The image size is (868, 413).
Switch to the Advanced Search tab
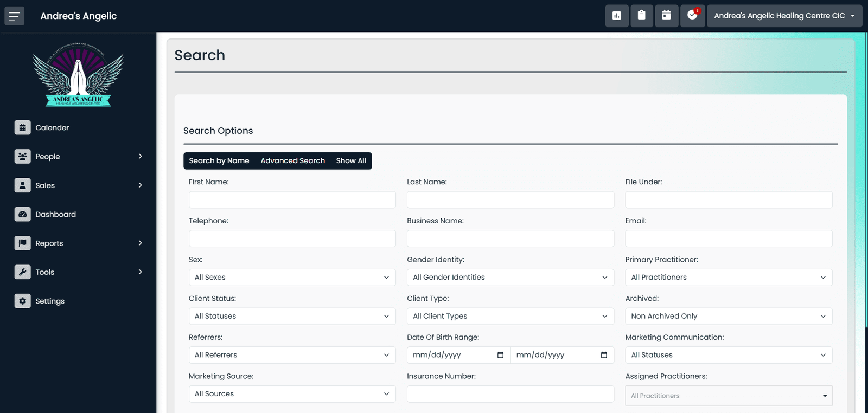coord(292,161)
